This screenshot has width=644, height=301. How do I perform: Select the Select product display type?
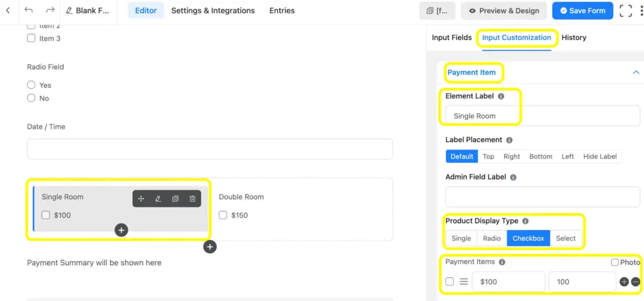point(565,238)
